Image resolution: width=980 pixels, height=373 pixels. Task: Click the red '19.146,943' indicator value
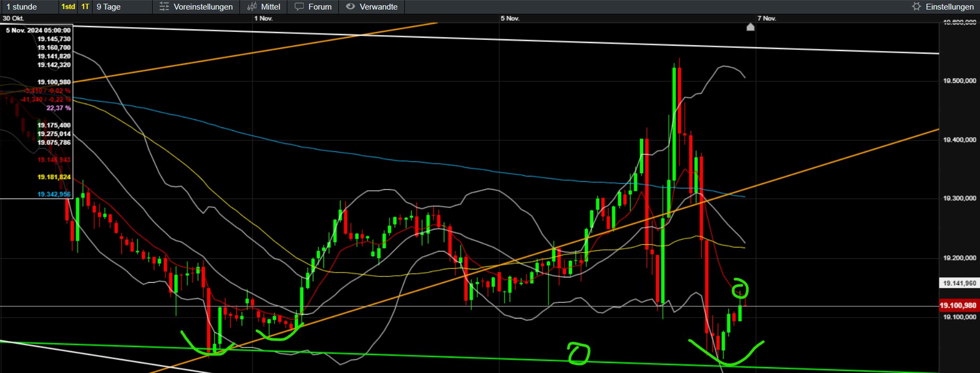(54, 159)
